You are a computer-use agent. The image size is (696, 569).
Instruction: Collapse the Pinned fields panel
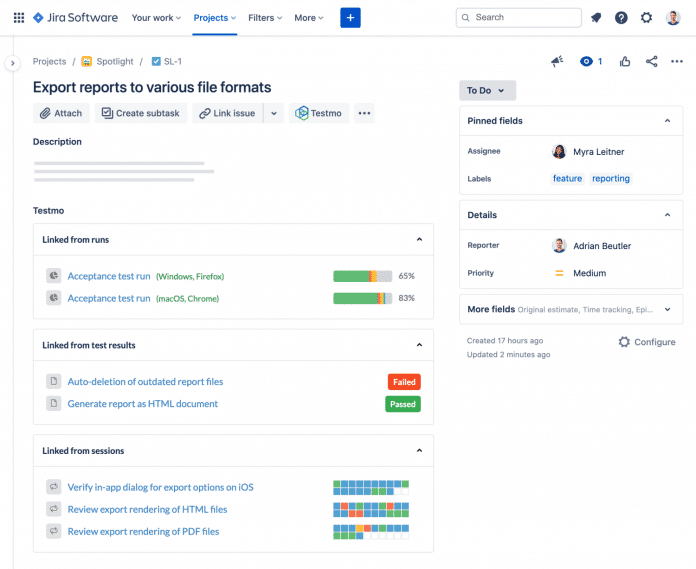click(667, 121)
